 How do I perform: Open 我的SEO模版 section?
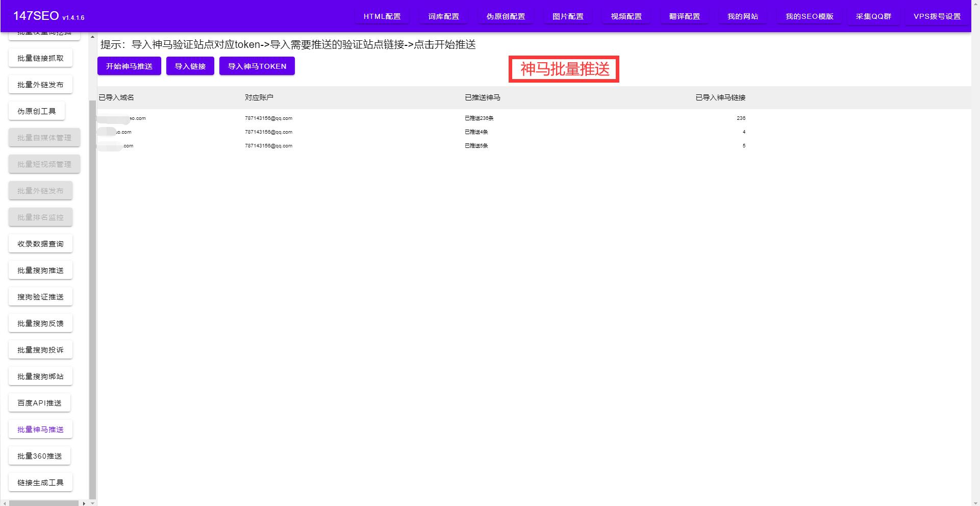coord(809,16)
